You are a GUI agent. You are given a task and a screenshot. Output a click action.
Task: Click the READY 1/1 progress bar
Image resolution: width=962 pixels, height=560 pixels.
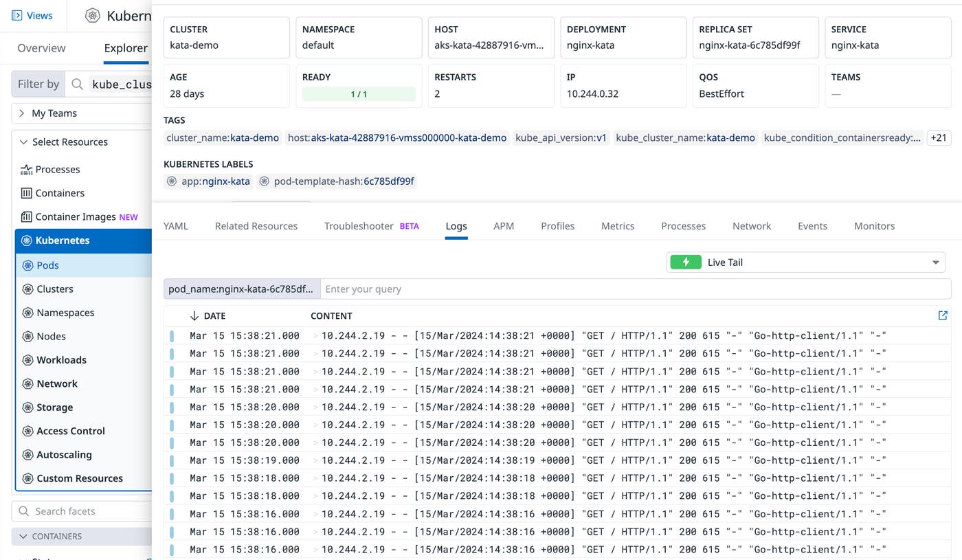pyautogui.click(x=359, y=93)
